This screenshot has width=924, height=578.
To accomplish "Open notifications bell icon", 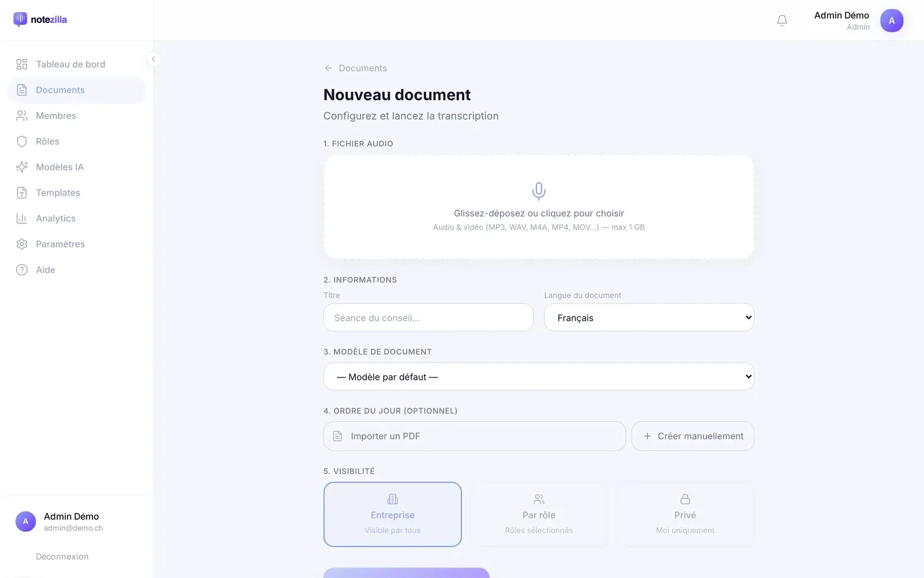I will click(x=782, y=21).
